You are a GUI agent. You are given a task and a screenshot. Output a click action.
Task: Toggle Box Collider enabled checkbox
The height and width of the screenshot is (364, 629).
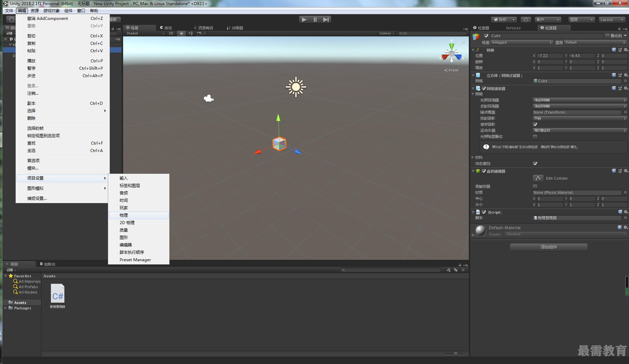coord(484,171)
